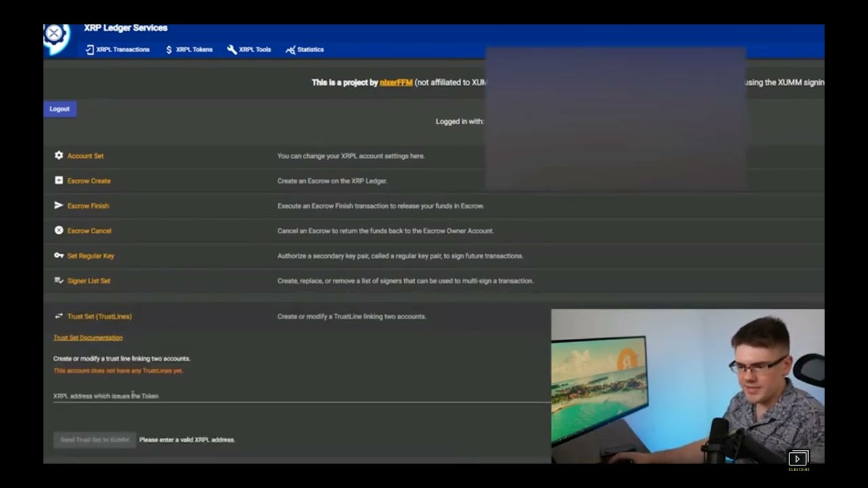Image resolution: width=868 pixels, height=488 pixels.
Task: Click the XRPL Services logo icon
Action: pos(56,38)
